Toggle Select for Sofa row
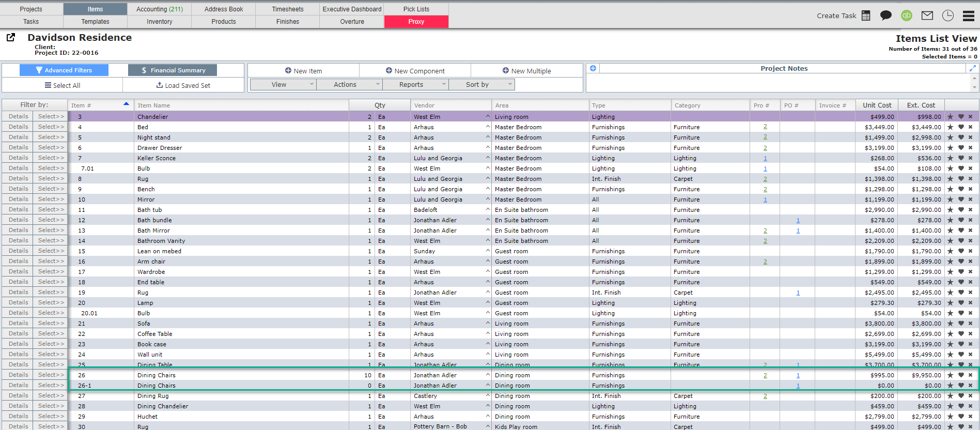Viewport: 980px width, 430px height. pos(51,323)
